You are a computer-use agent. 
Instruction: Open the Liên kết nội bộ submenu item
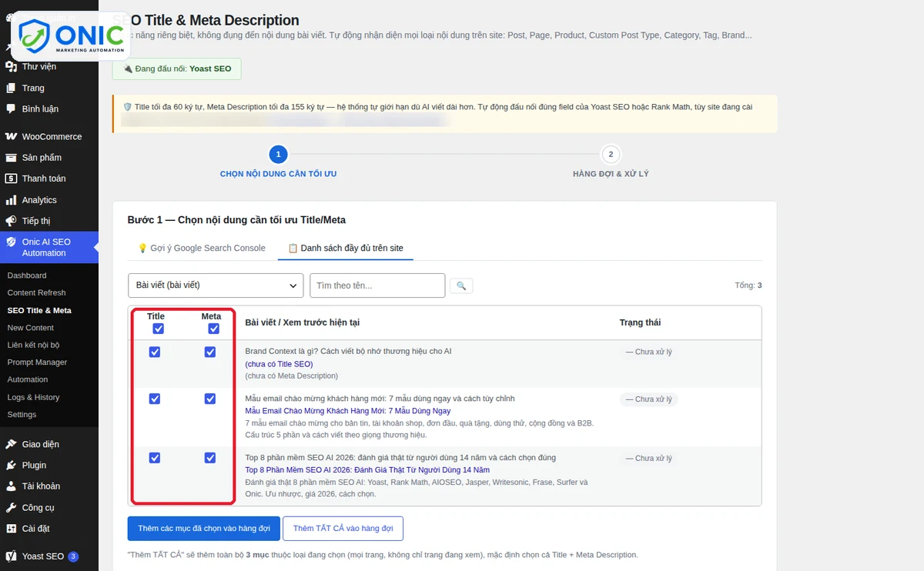[33, 345]
